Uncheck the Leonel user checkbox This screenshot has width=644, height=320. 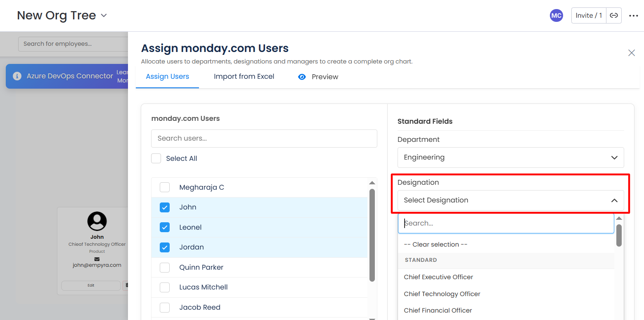point(165,227)
